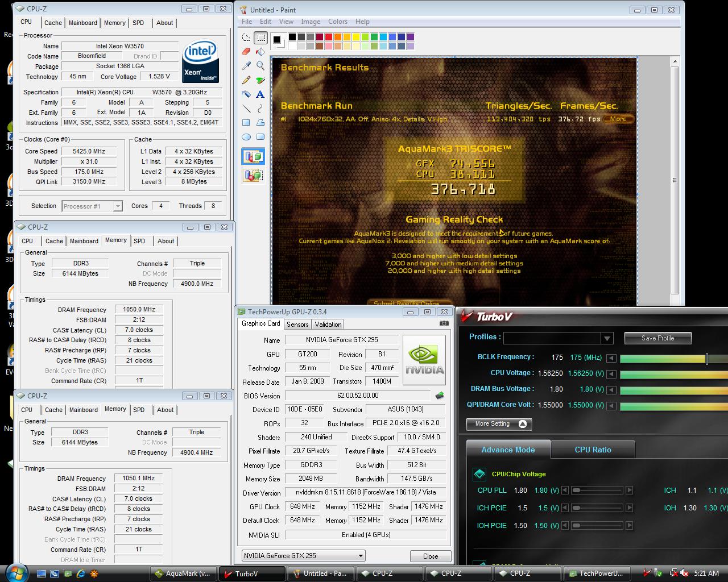Image resolution: width=728 pixels, height=582 pixels.
Task: Expand the More Setting toggle in TurboV
Action: [499, 424]
